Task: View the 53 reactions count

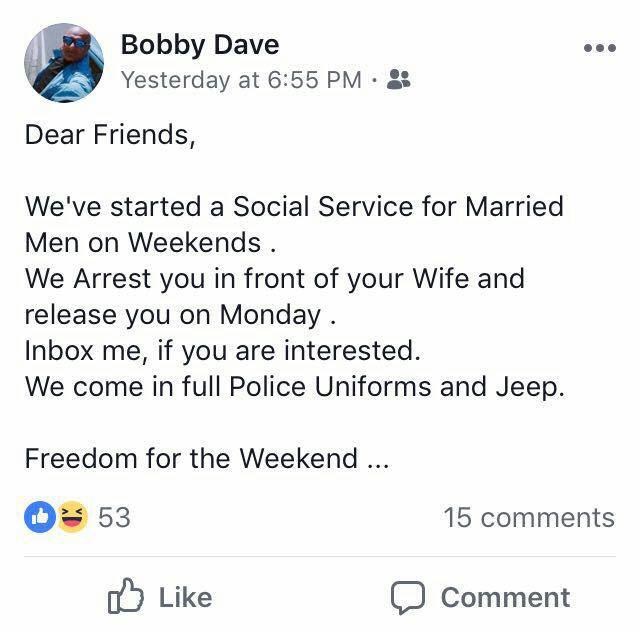Action: 114,517
